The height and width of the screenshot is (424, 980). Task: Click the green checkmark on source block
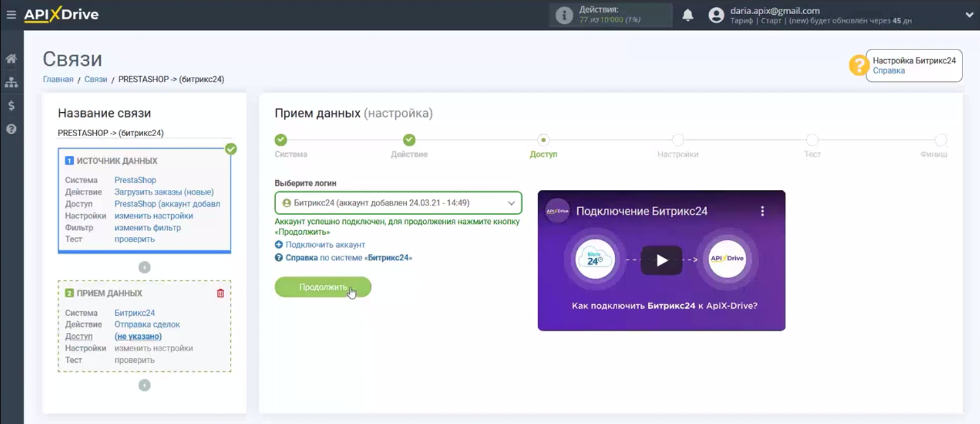click(x=231, y=149)
